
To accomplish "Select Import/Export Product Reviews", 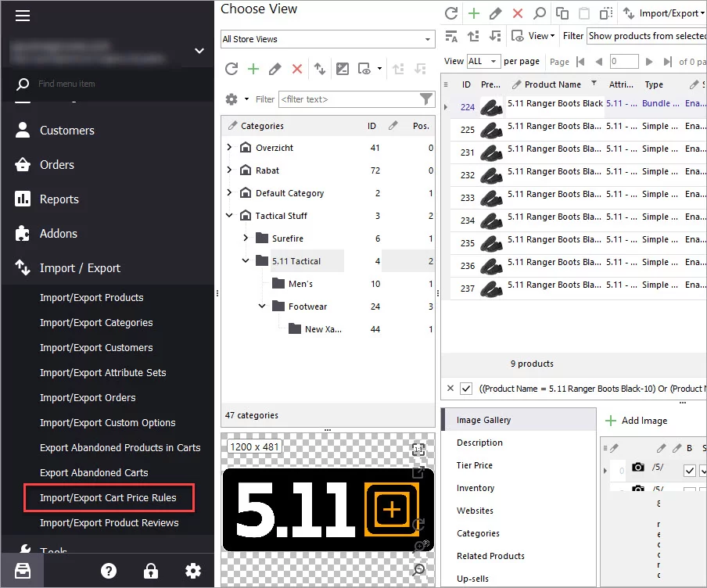I will [x=109, y=522].
